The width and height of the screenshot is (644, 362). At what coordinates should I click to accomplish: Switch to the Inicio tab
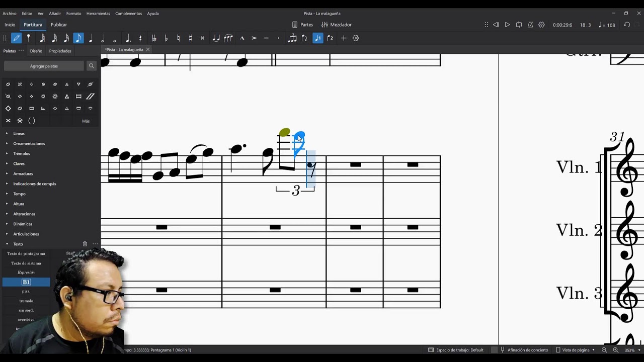click(10, 25)
